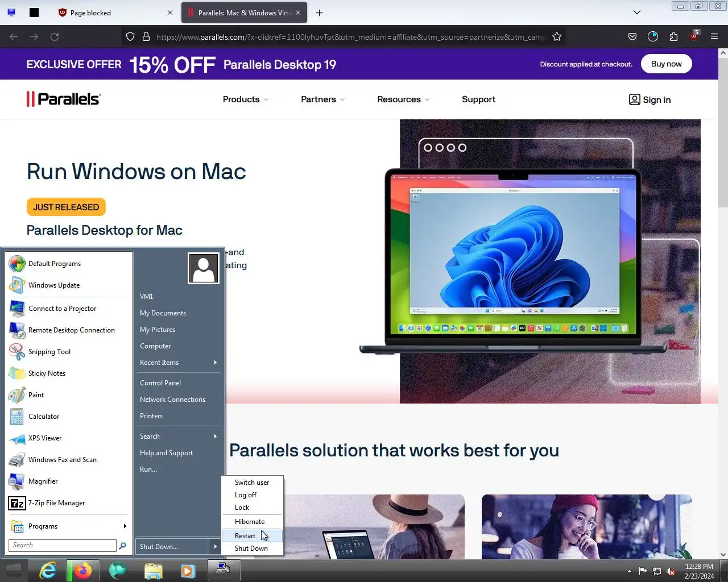
Task: Open Firefox hamburger application menu
Action: coord(714,36)
